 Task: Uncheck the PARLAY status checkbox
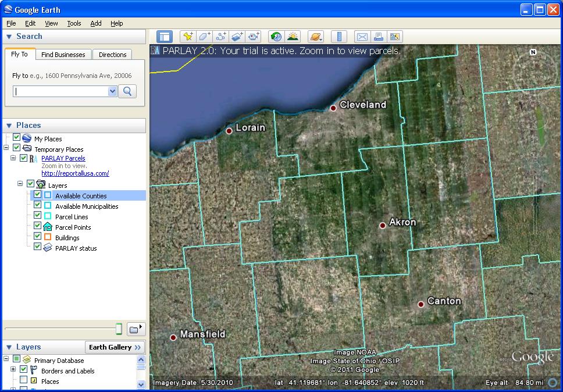coord(37,246)
